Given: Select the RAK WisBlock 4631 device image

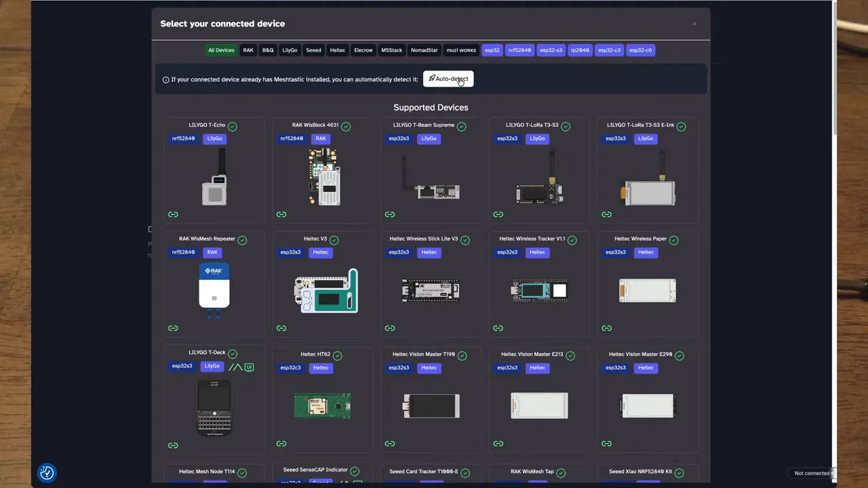Looking at the screenshot, I should pyautogui.click(x=323, y=178).
